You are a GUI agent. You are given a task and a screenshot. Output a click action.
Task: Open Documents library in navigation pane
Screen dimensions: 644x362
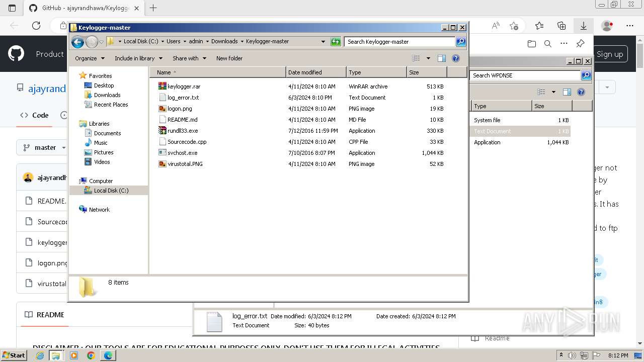pyautogui.click(x=107, y=133)
